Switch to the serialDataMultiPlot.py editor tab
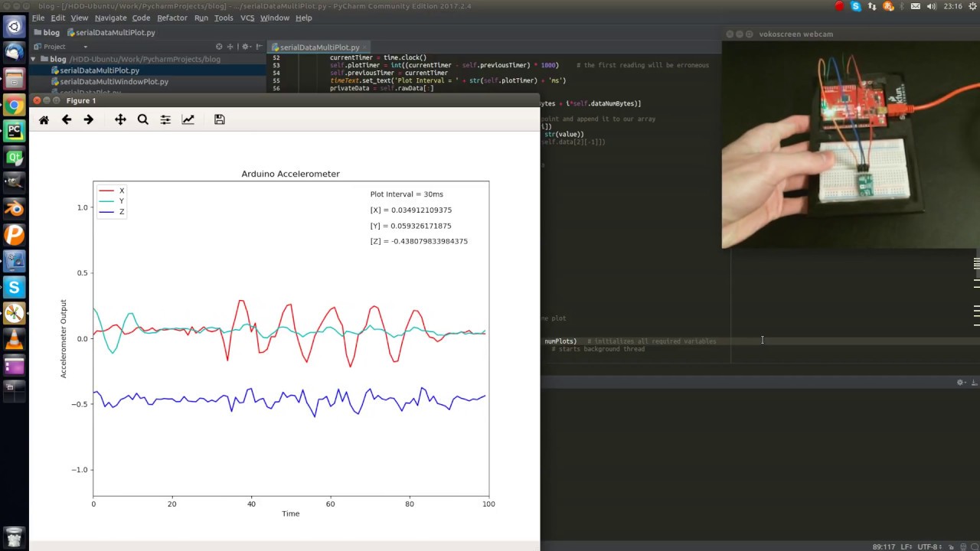980x551 pixels. 319,47
